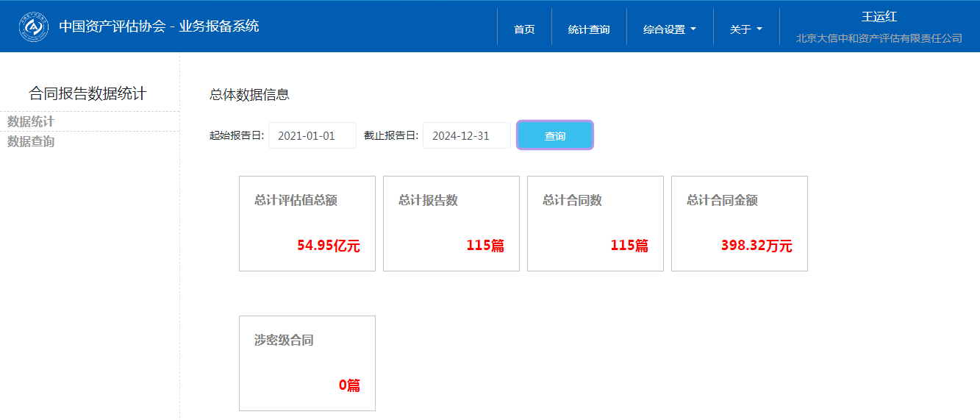Click the 总计评估值总额 statistics card

click(307, 224)
